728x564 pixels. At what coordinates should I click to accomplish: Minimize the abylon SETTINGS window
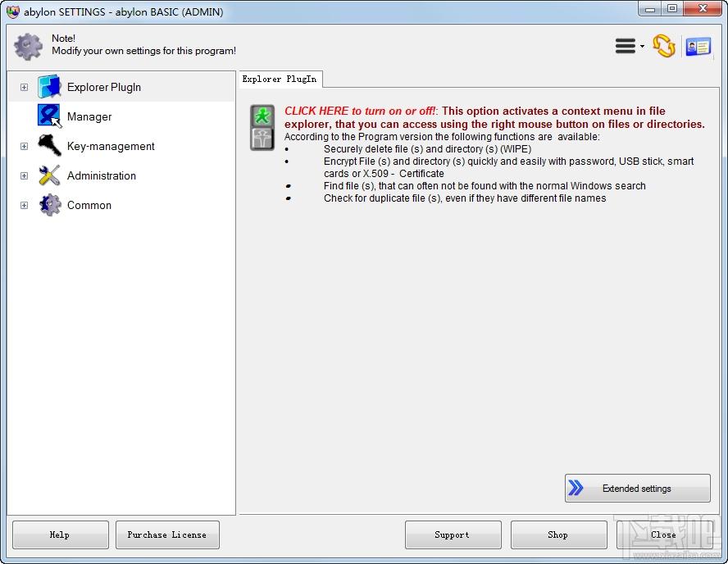(649, 9)
